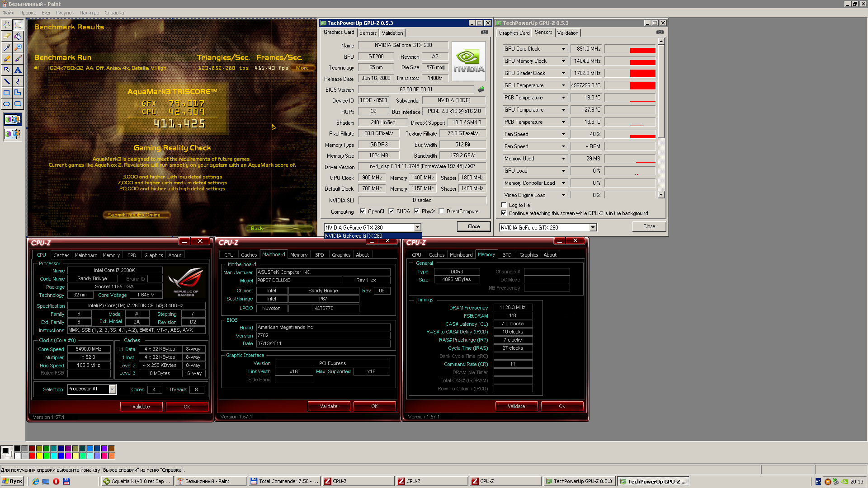Open the Палитра menu in Paint
This screenshot has height=488, width=868.
tap(90, 13)
